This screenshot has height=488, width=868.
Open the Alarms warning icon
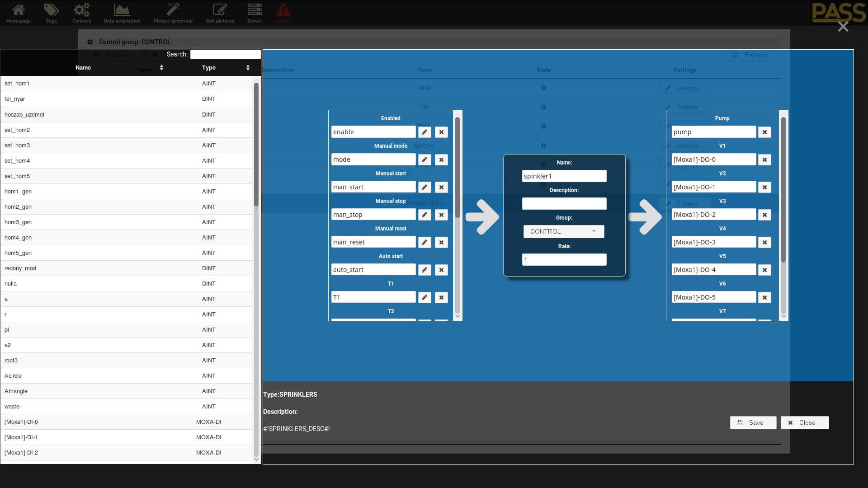click(x=283, y=13)
